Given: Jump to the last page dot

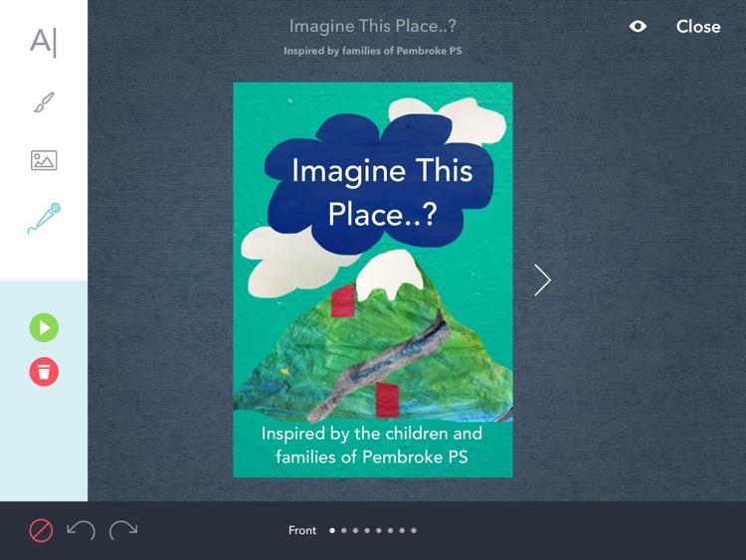Looking at the screenshot, I should [x=414, y=530].
